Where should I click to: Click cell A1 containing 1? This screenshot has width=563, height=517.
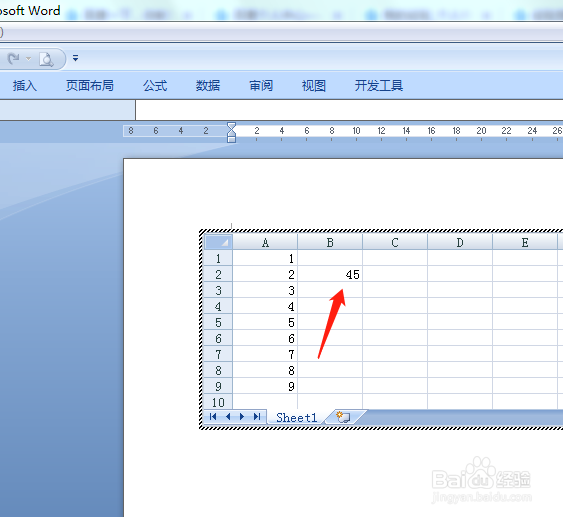tap(265, 258)
